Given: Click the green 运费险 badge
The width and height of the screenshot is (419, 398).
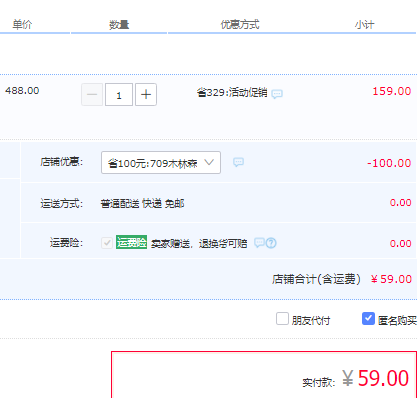Looking at the screenshot, I should point(131,242).
